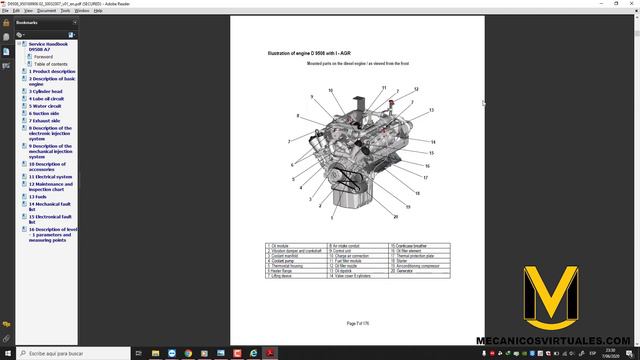Open 11 Electrical system bookmark
The width and height of the screenshot is (640, 360).
[50, 177]
